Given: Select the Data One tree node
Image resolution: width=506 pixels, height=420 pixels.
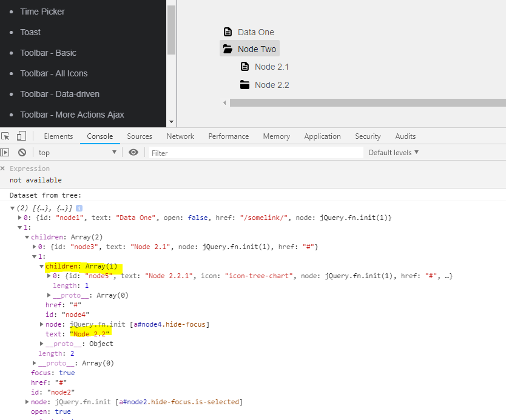Looking at the screenshot, I should (256, 32).
